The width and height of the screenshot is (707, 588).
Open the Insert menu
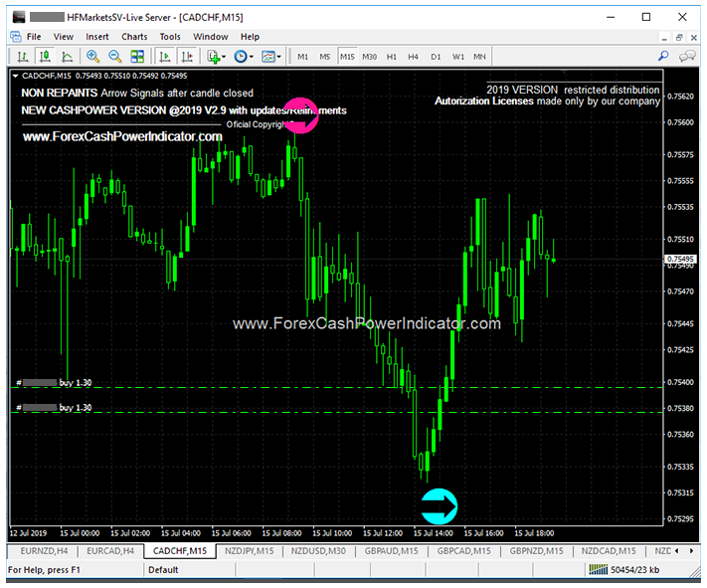pos(97,37)
